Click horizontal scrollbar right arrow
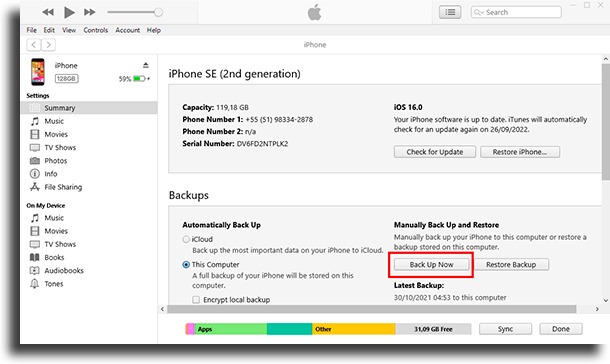 tap(597, 309)
